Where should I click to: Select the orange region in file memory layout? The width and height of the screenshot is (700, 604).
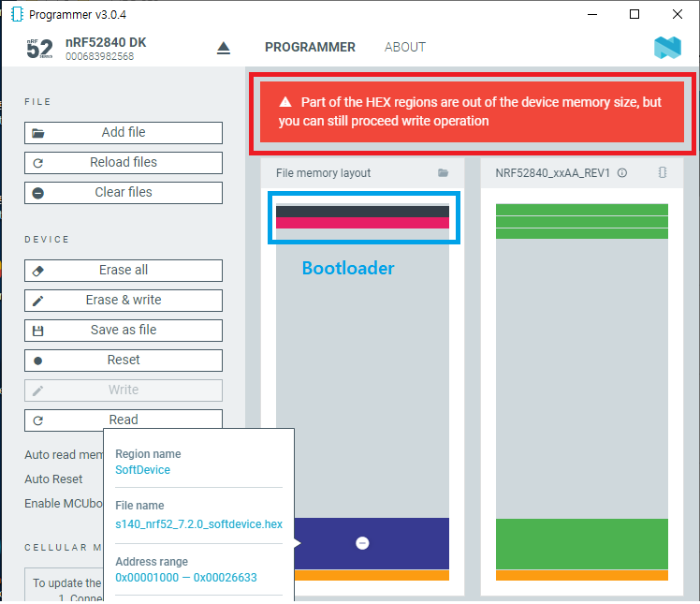click(372, 575)
